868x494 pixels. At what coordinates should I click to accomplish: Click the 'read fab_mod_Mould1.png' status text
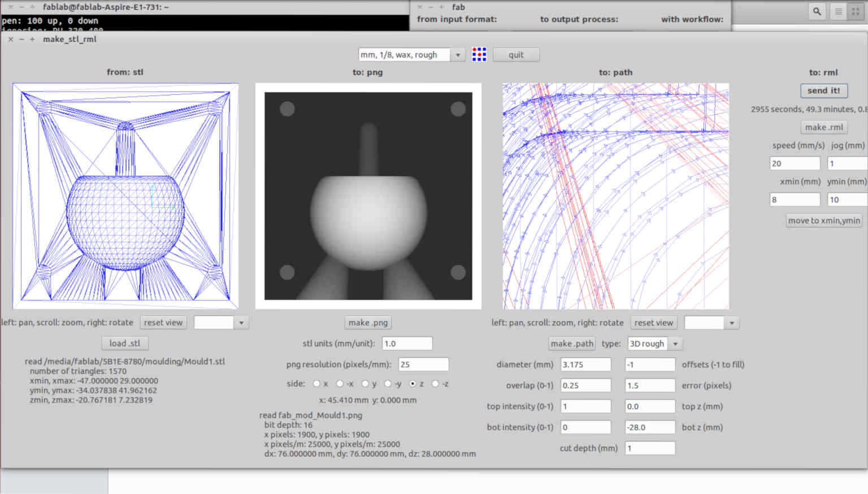pos(311,415)
